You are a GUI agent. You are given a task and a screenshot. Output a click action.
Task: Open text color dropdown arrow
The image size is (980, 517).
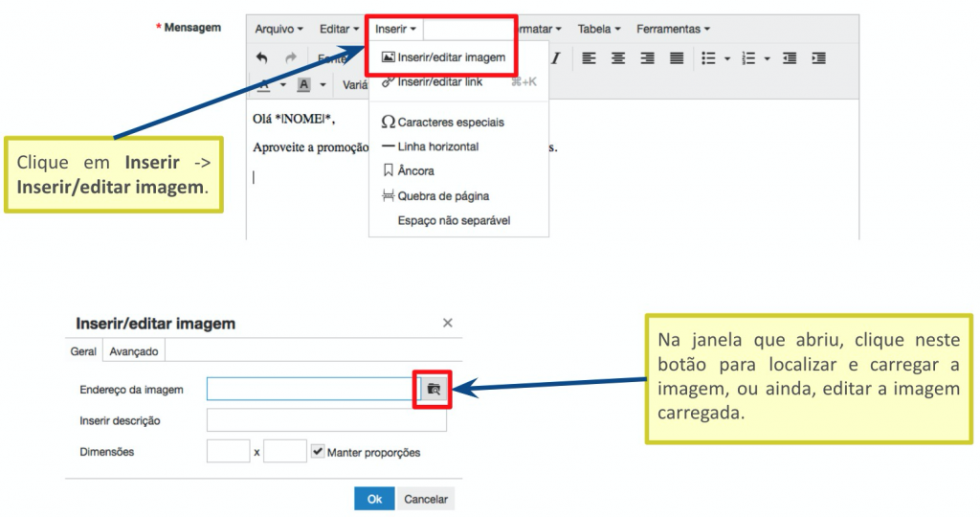point(283,84)
